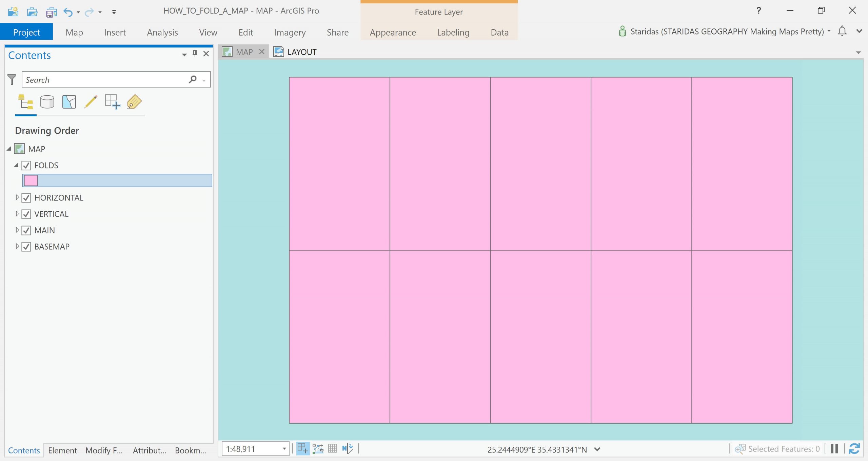
Task: Click List By Labeling tag icon
Action: (x=134, y=102)
